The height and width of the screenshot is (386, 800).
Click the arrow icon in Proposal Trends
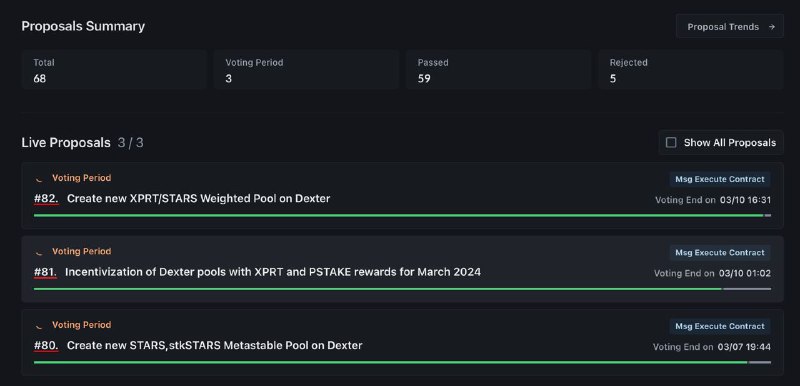pyautogui.click(x=772, y=27)
